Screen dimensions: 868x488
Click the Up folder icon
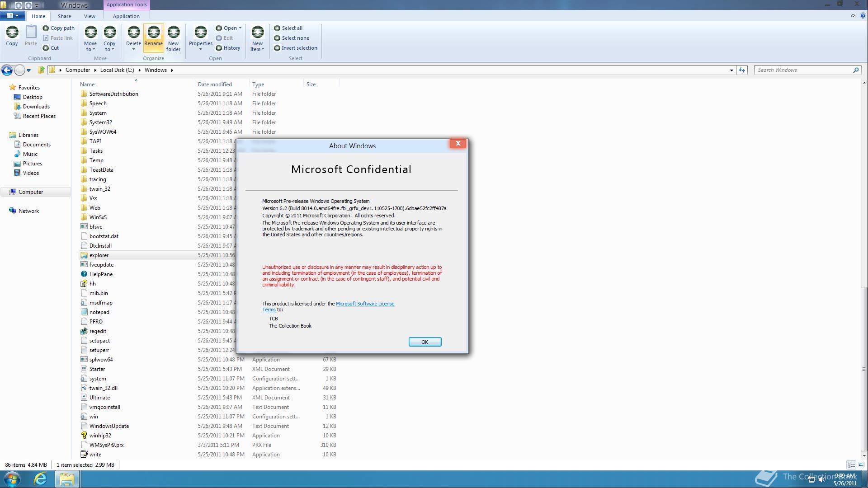point(41,70)
